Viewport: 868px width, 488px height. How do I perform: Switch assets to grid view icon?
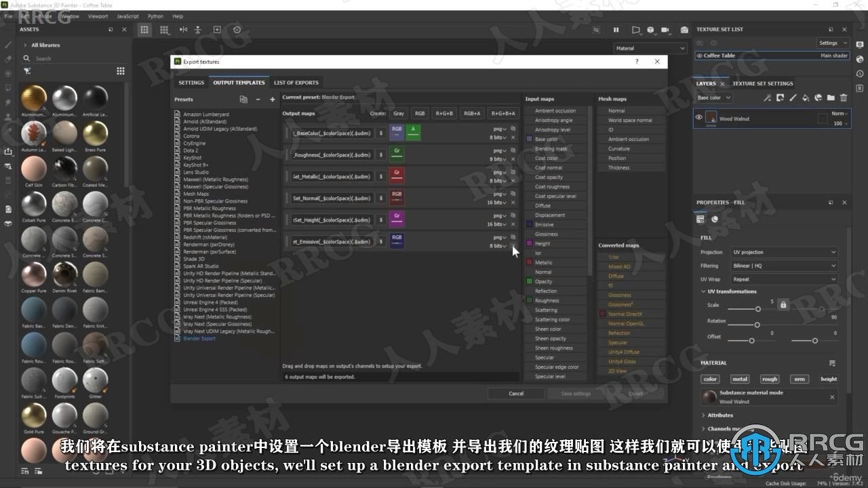120,70
